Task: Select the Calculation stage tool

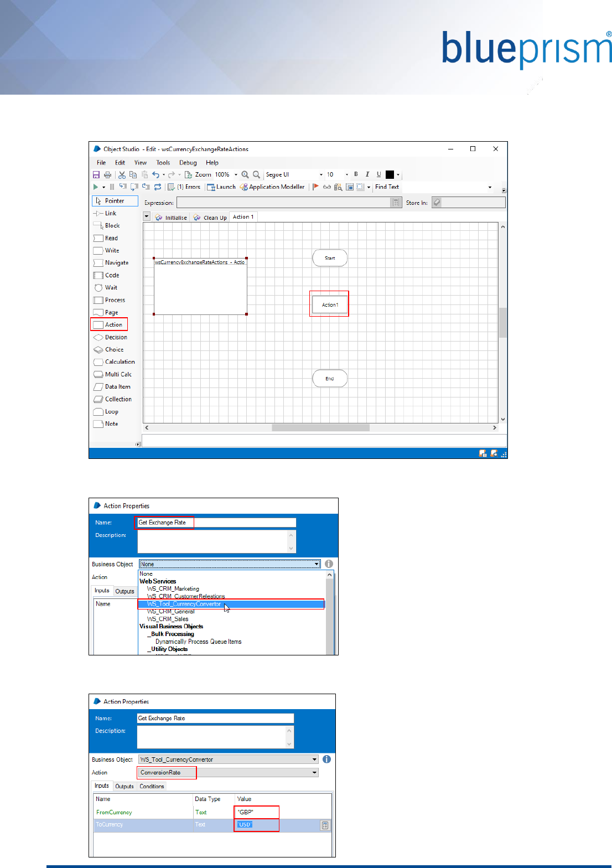Action: click(x=114, y=362)
